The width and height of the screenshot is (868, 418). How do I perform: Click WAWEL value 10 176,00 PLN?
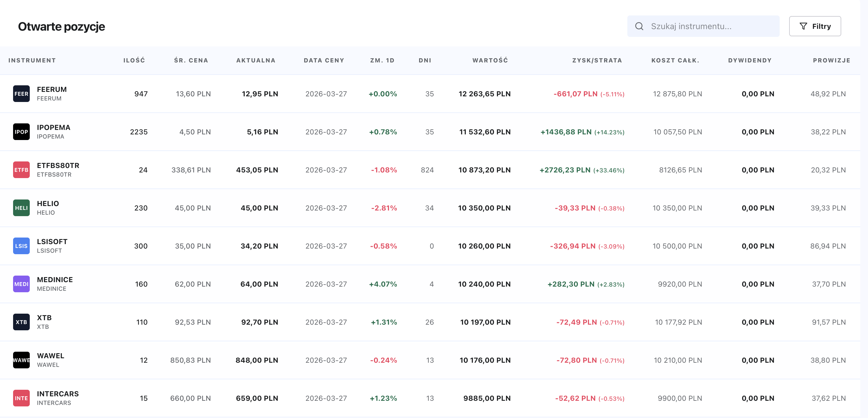pyautogui.click(x=485, y=360)
